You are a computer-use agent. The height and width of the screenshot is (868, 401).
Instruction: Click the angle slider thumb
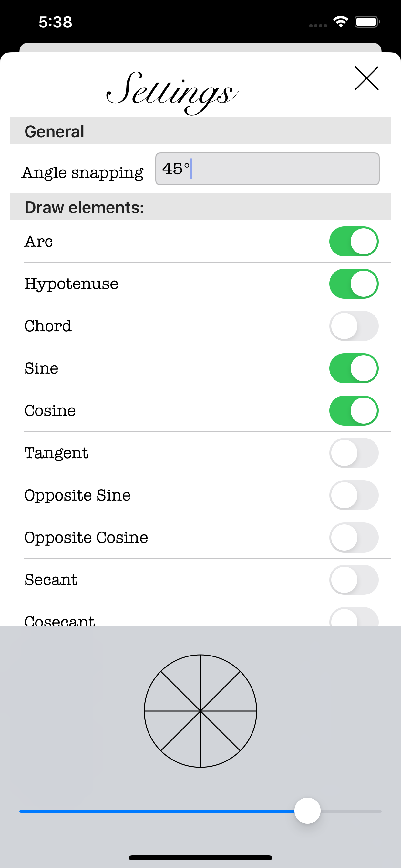click(x=307, y=811)
